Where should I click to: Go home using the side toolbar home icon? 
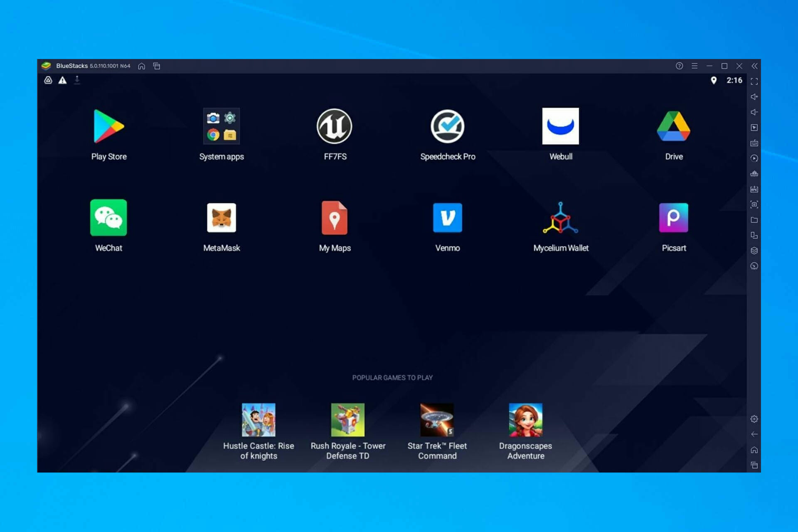tap(754, 450)
